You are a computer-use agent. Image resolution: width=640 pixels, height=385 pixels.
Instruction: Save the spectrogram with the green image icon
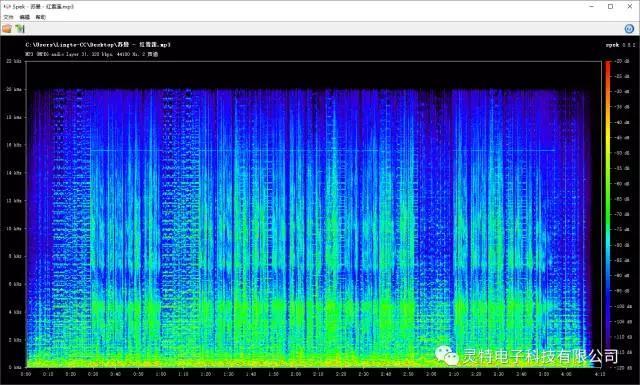pyautogui.click(x=20, y=29)
